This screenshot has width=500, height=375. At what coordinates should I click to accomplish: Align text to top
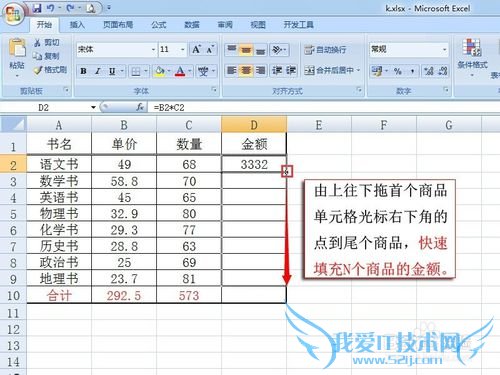coord(232,50)
